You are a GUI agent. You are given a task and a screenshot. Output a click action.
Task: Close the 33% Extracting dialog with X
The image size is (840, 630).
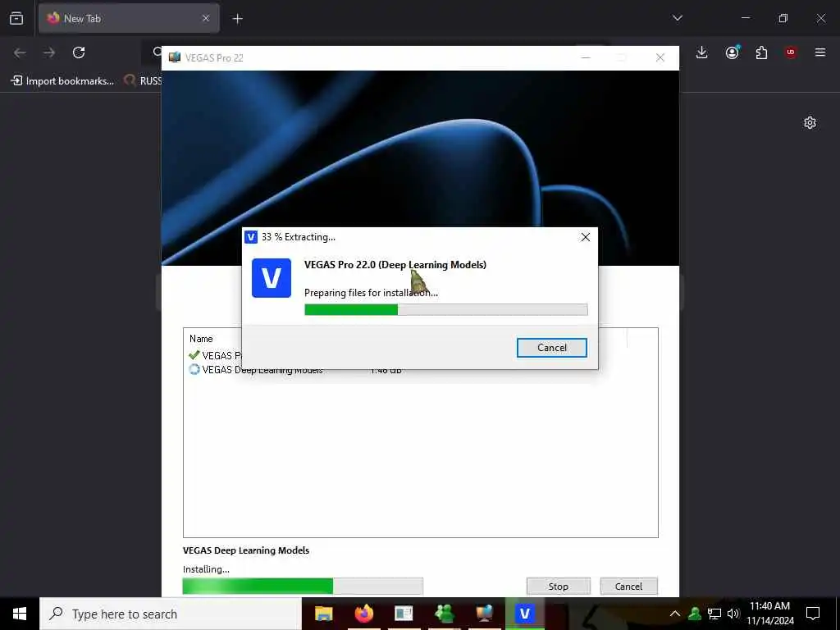click(x=586, y=237)
